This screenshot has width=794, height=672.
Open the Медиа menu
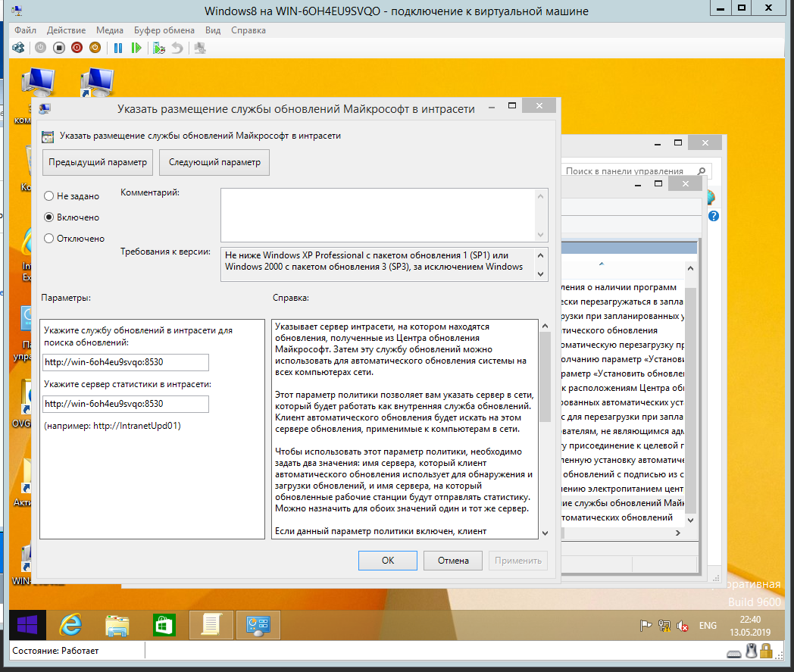109,30
